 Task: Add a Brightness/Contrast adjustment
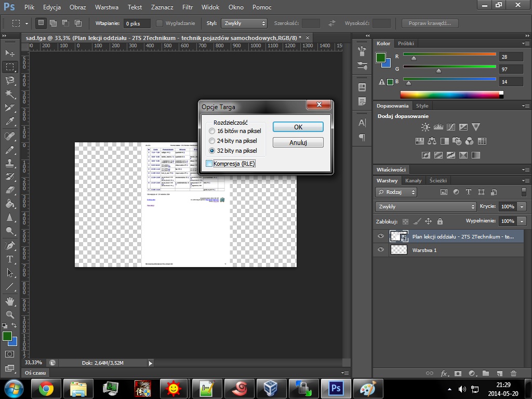coord(425,127)
